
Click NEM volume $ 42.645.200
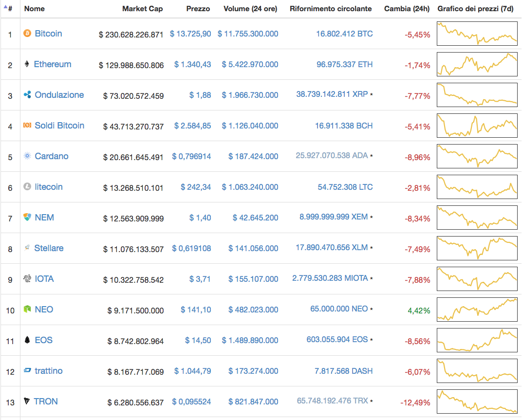(255, 218)
